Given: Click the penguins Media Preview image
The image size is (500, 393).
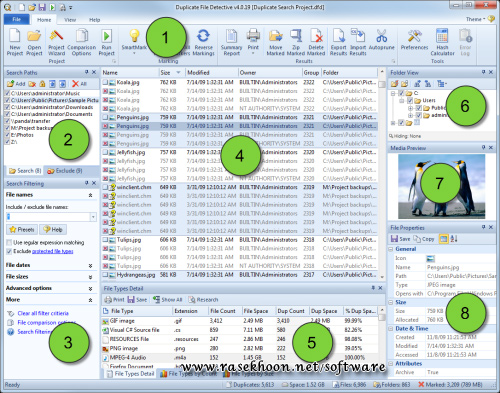Looking at the screenshot, I should [x=441, y=186].
